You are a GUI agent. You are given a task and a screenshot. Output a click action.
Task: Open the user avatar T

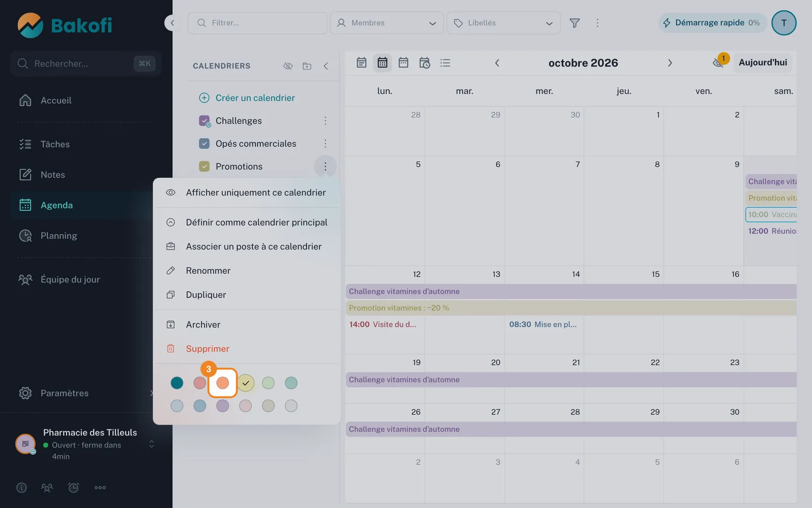(x=784, y=23)
